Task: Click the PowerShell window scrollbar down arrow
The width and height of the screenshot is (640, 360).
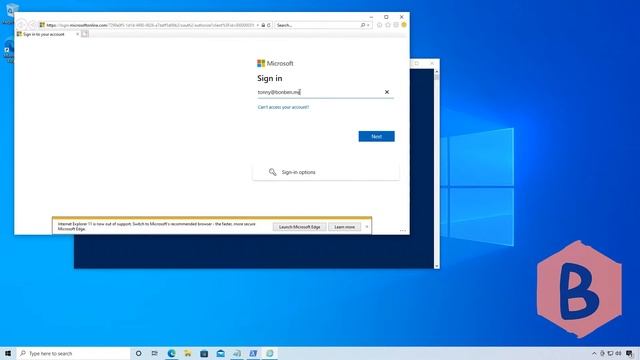Action: click(x=437, y=266)
